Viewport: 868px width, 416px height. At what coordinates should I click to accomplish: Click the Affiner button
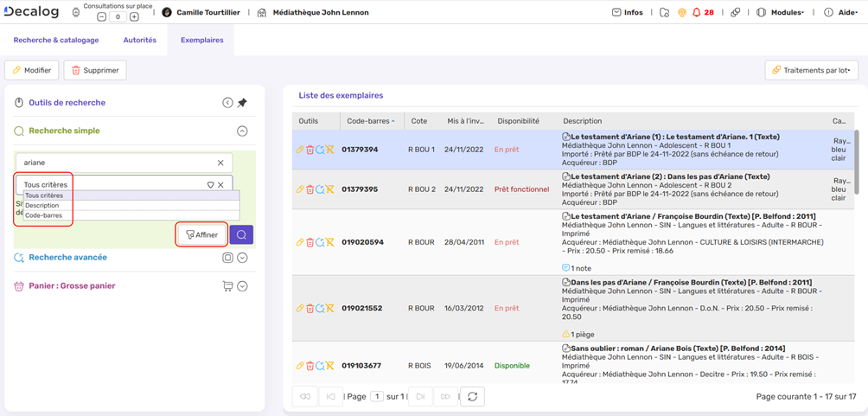pos(202,234)
